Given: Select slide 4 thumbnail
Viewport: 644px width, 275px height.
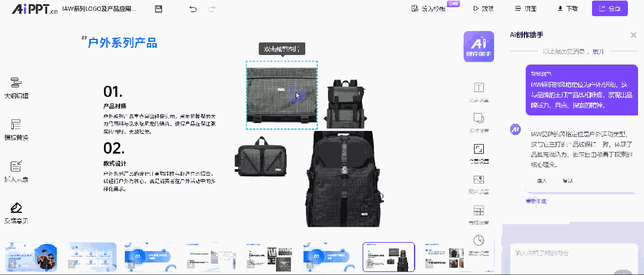Looking at the screenshot, I should click(x=210, y=256).
